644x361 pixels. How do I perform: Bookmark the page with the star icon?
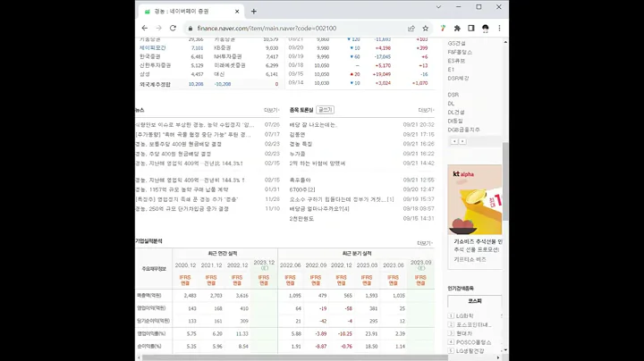tap(426, 29)
